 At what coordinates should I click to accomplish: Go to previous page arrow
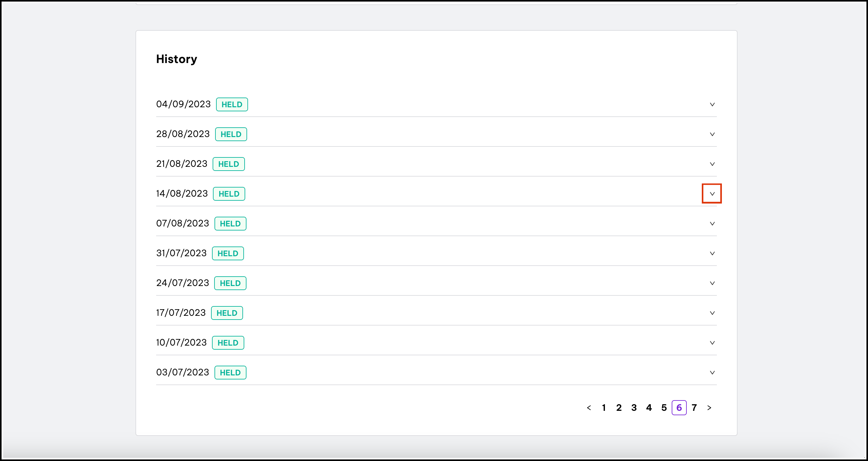click(x=589, y=408)
